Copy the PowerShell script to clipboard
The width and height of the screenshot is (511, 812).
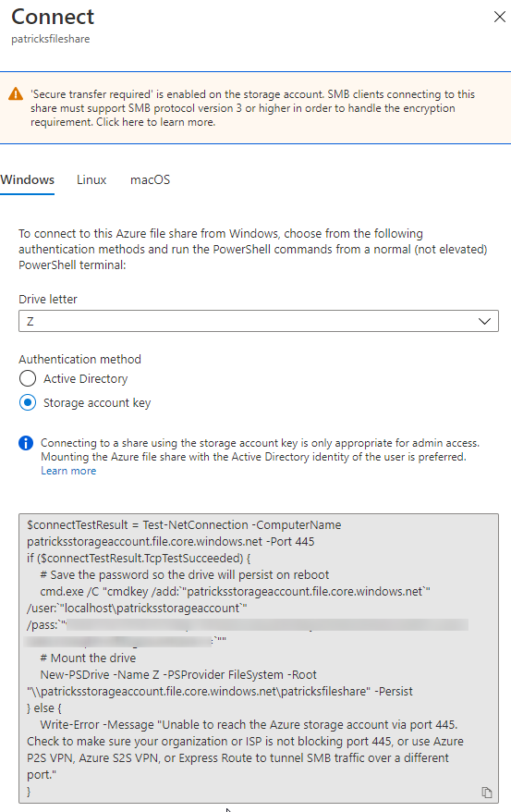tap(487, 793)
